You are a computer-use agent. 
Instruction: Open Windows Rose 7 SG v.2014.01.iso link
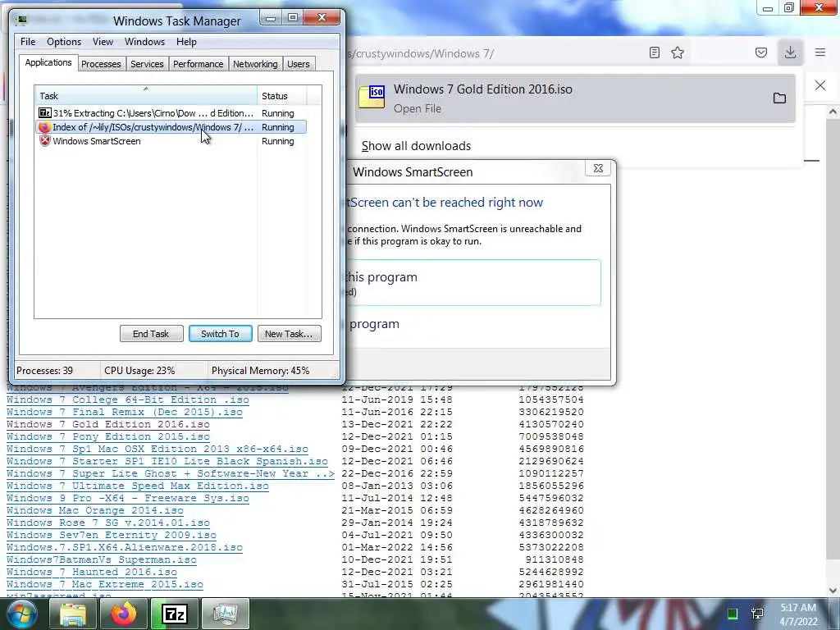[x=108, y=523]
